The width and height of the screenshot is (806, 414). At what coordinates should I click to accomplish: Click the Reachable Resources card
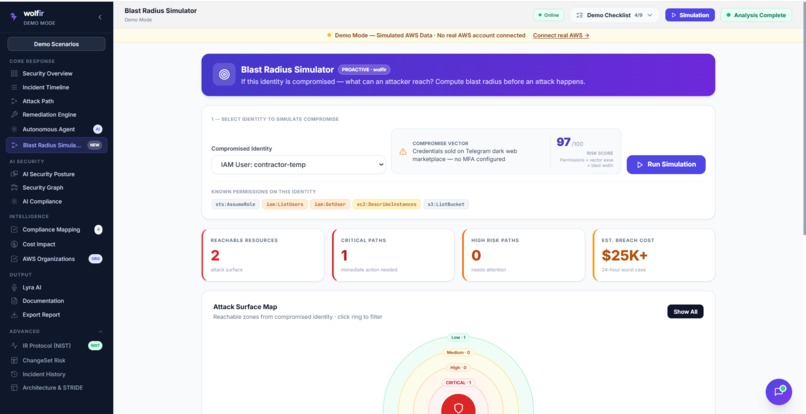click(263, 255)
